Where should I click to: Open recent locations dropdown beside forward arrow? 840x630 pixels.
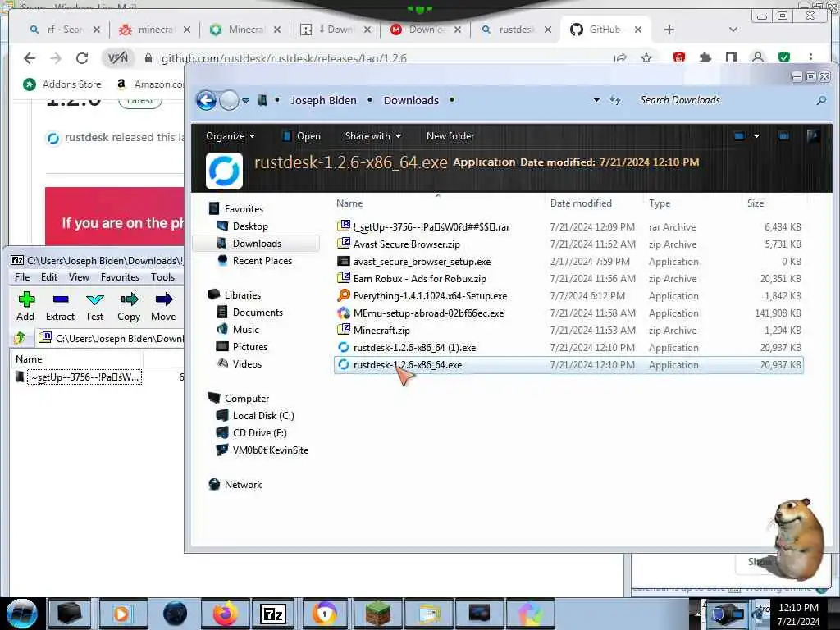tap(245, 101)
